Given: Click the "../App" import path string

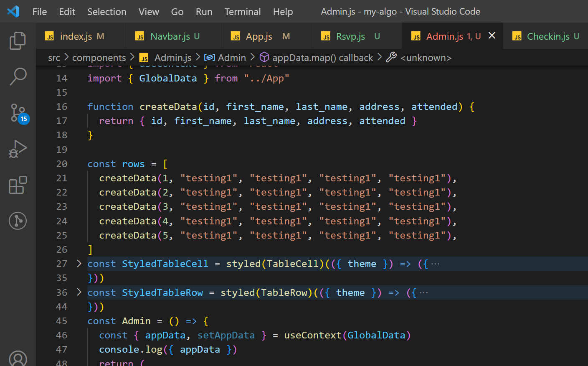Looking at the screenshot, I should (x=266, y=78).
